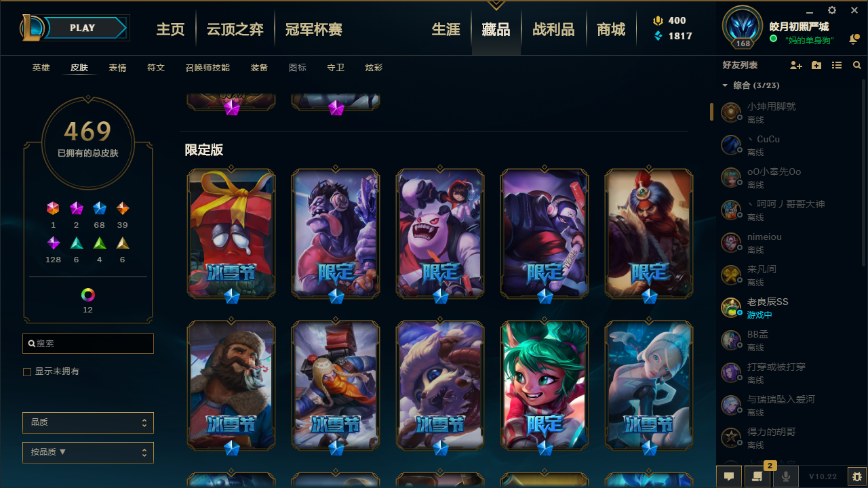Open the new friend folder icon
This screenshot has height=488, width=868.
click(x=816, y=65)
